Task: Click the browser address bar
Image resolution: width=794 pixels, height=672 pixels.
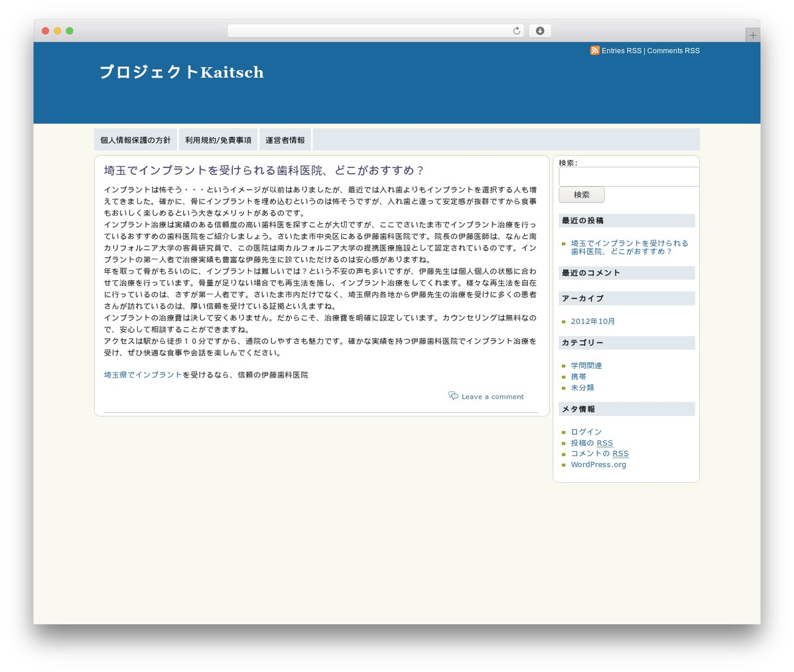Action: pyautogui.click(x=375, y=31)
